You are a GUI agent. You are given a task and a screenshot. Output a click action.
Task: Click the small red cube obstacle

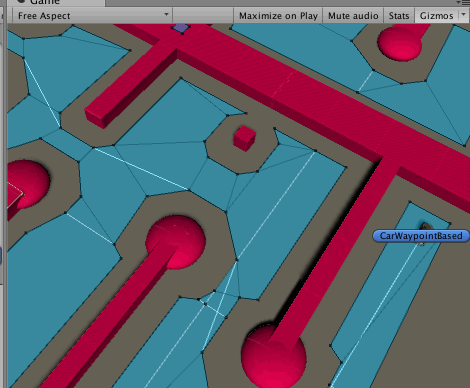click(x=244, y=138)
